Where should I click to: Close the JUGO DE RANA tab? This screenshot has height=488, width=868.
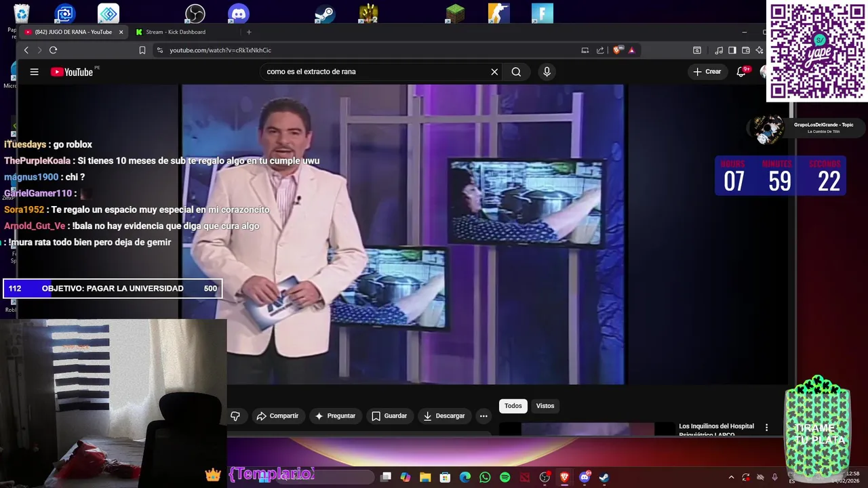click(121, 32)
